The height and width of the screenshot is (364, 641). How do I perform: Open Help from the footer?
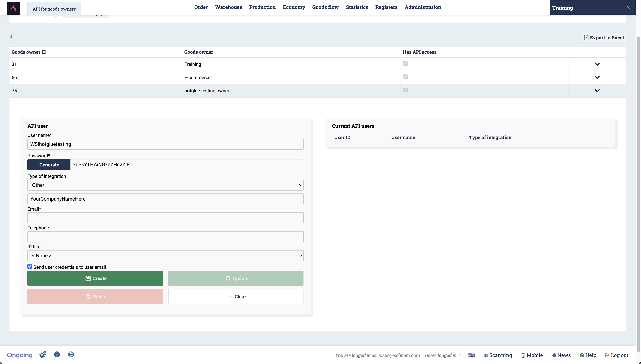point(588,355)
